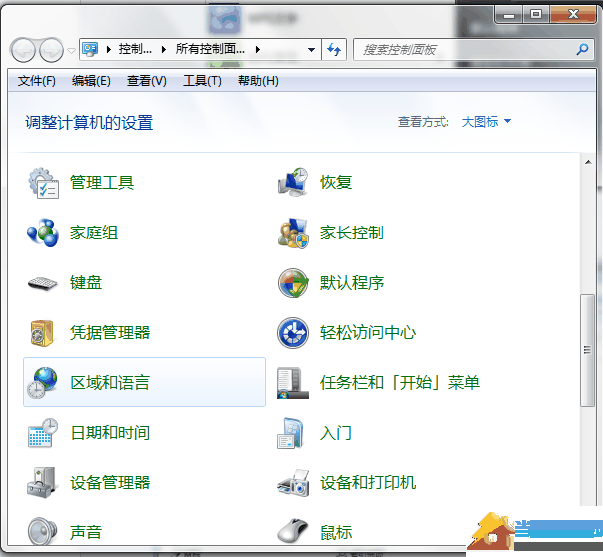603x557 pixels.
Task: Open the 管理工具 (Administrative Tools) icon
Action: (x=43, y=183)
